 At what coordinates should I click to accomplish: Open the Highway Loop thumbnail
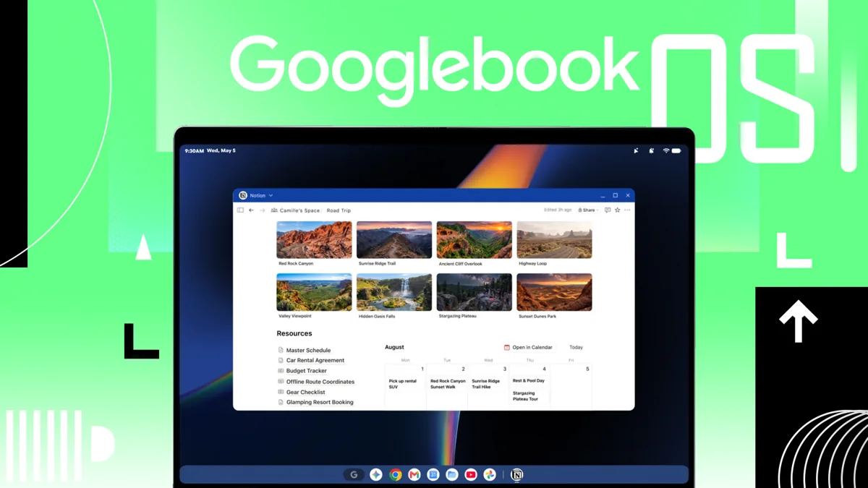pyautogui.click(x=555, y=240)
